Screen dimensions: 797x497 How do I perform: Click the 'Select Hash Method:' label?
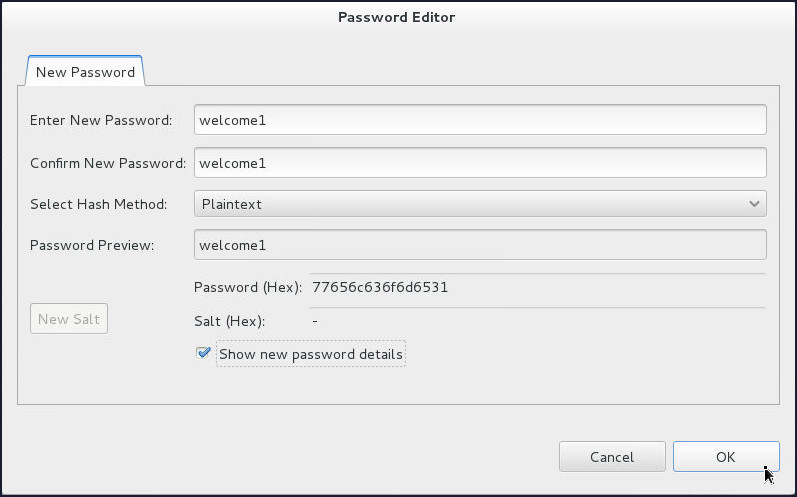tap(98, 204)
